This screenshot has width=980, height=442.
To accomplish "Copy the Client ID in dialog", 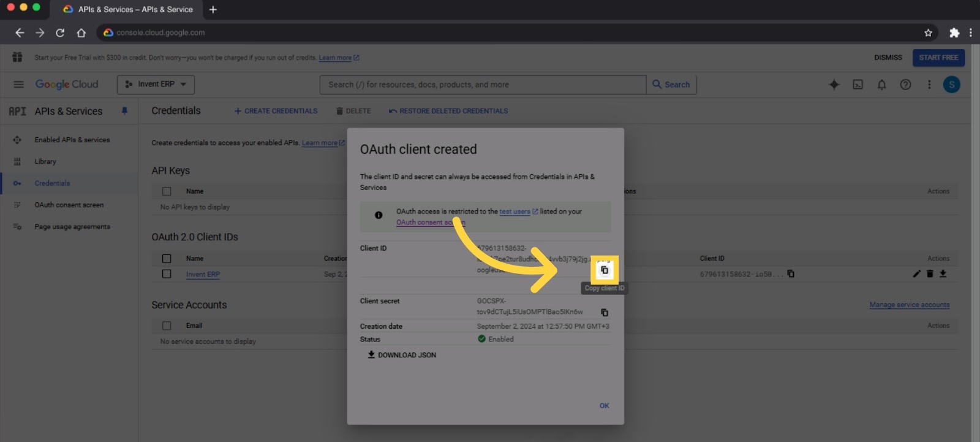I will tap(605, 270).
